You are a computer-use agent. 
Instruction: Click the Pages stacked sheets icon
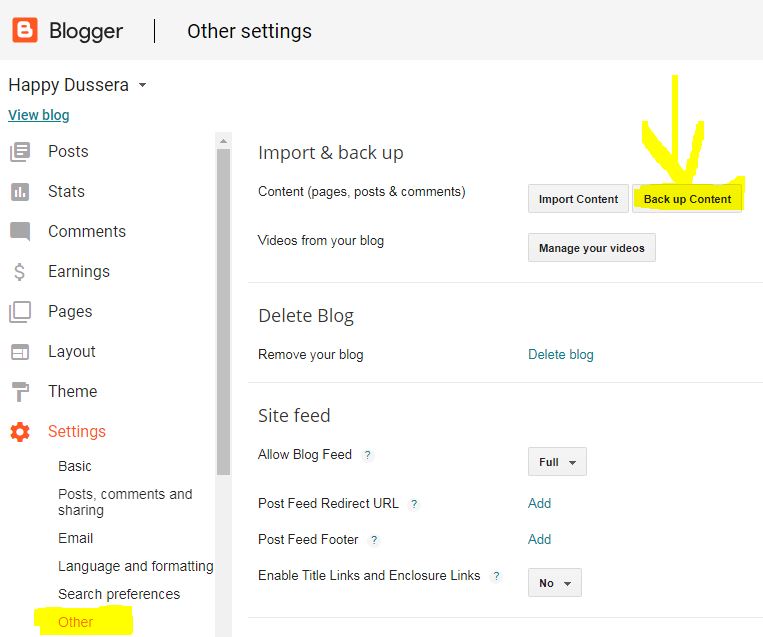click(x=20, y=311)
